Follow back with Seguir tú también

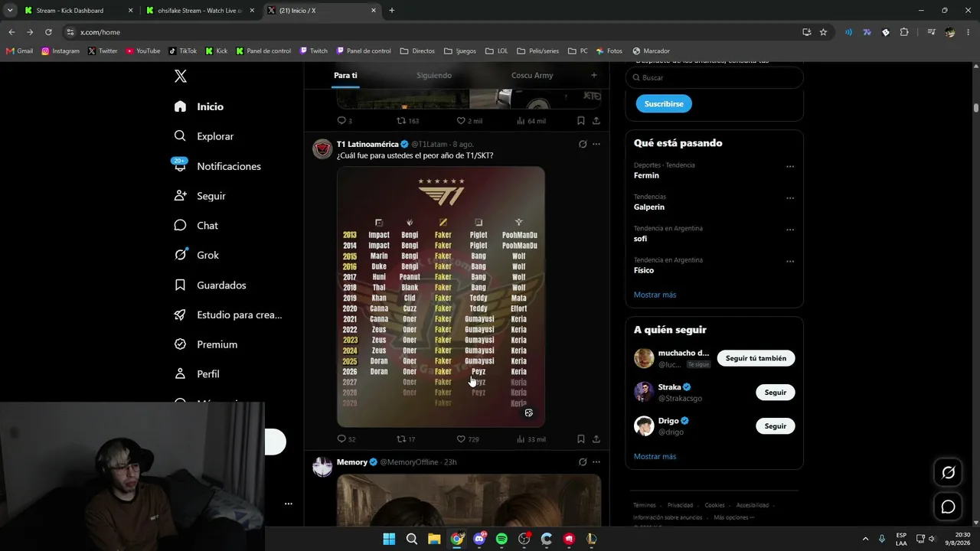(x=756, y=358)
